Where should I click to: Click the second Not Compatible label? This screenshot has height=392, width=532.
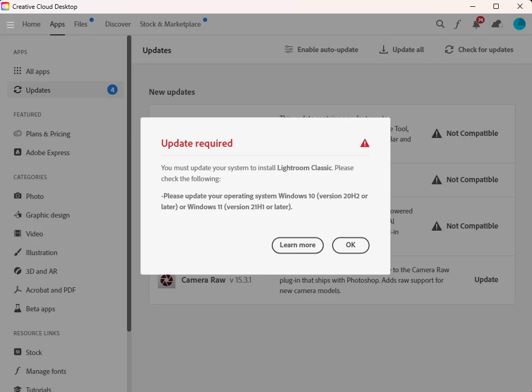click(472, 180)
